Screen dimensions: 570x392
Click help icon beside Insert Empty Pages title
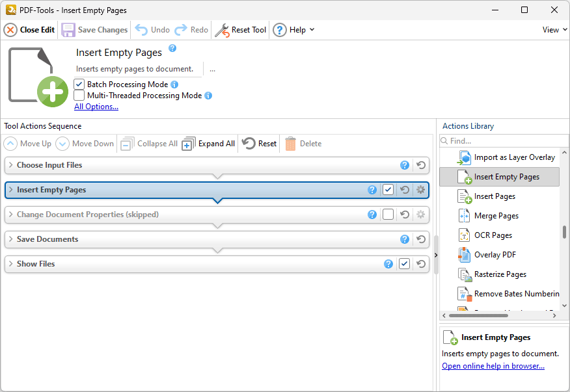[172, 48]
